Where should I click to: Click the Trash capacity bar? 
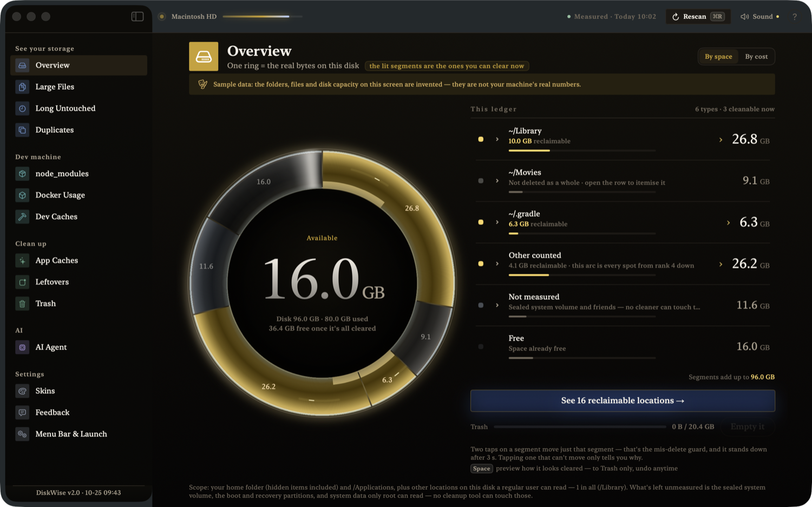pos(580,427)
